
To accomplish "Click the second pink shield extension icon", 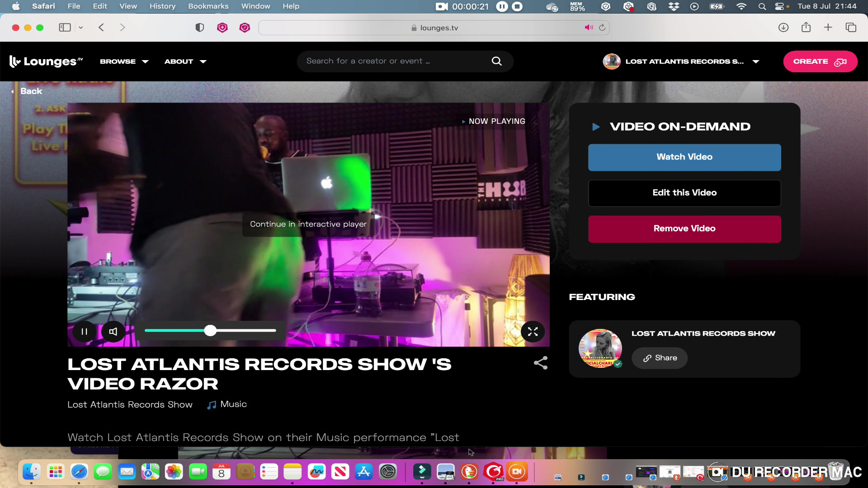I will [245, 28].
